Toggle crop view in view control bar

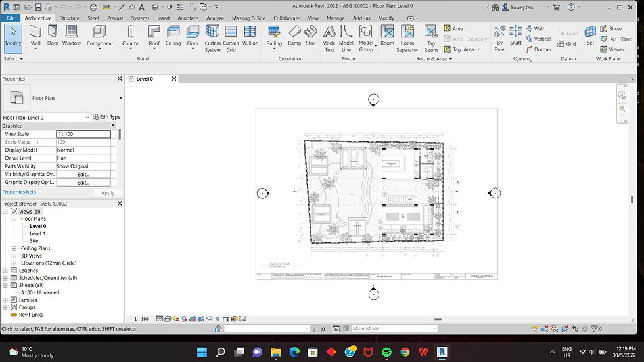coord(193,319)
